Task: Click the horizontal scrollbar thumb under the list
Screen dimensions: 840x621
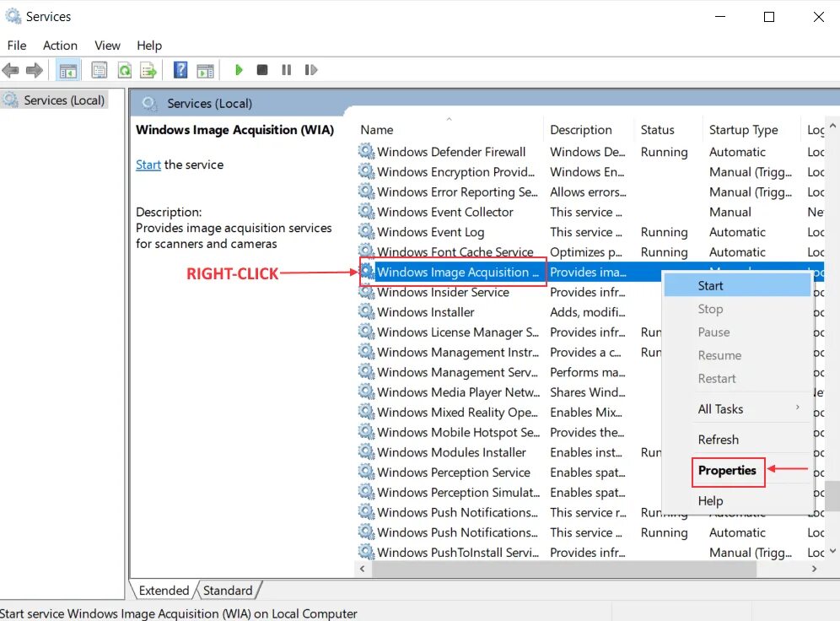Action: pyautogui.click(x=564, y=569)
